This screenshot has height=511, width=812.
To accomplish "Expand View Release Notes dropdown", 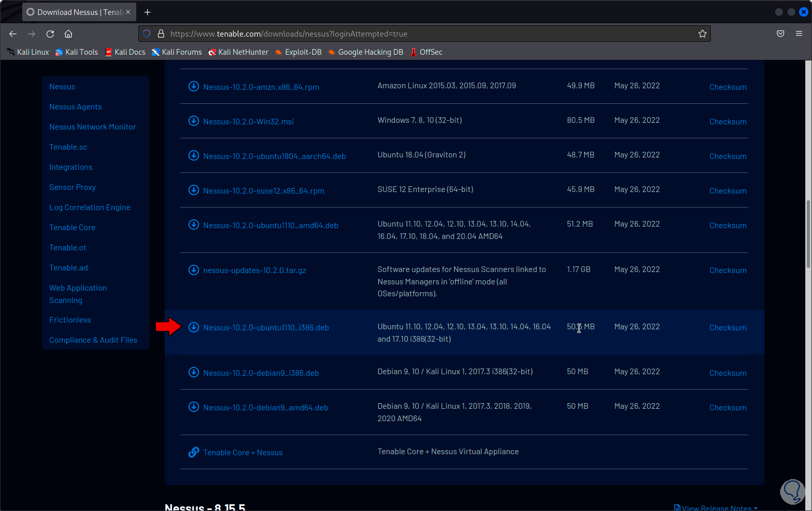I will click(716, 507).
